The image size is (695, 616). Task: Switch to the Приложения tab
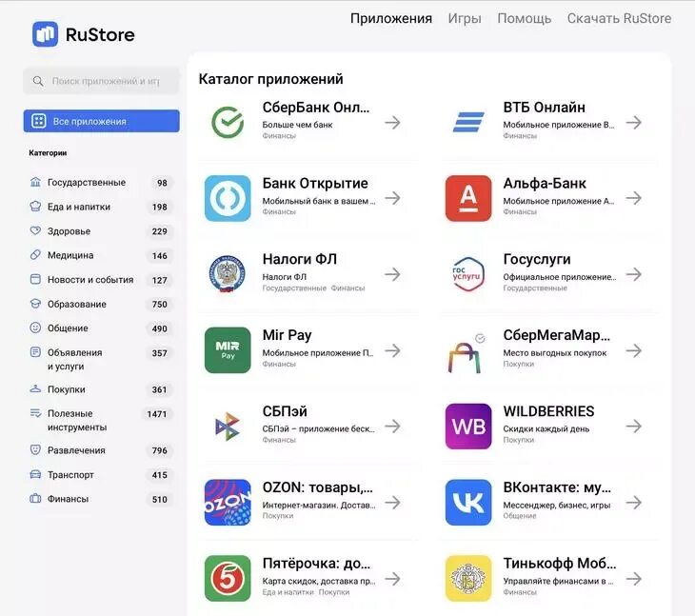coord(391,19)
